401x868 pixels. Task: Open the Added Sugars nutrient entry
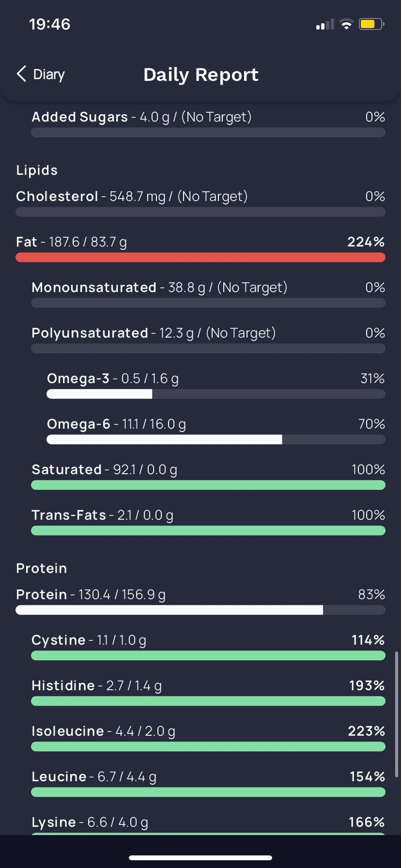pyautogui.click(x=141, y=117)
